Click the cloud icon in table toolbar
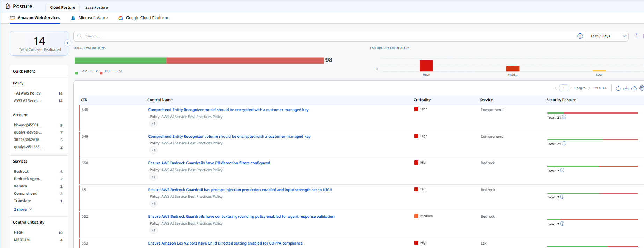Image resolution: width=644 pixels, height=248 pixels. point(634,88)
